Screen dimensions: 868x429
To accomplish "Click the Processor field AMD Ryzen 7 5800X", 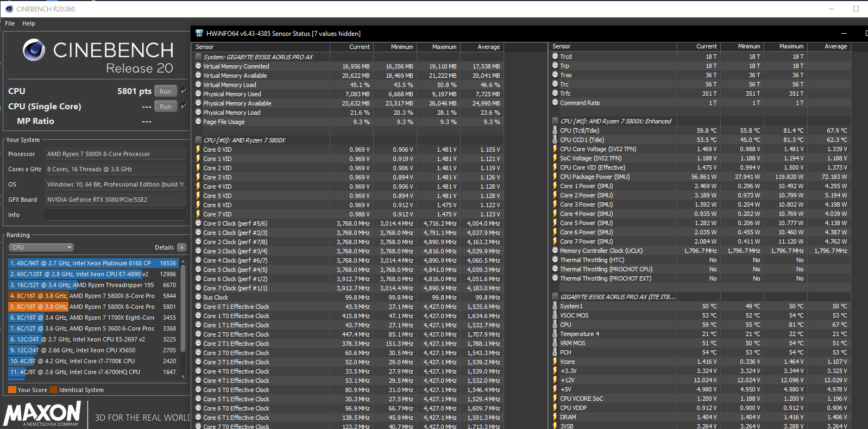I will (115, 154).
